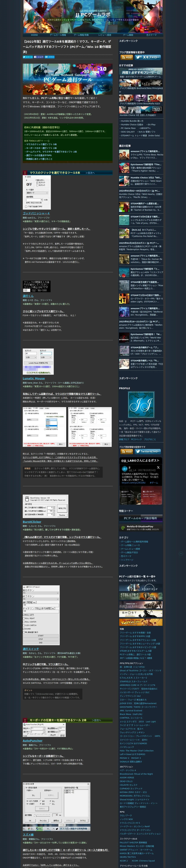Go to the HOME nav tab
The width and height of the screenshot is (186, 868).
[x=34, y=35]
